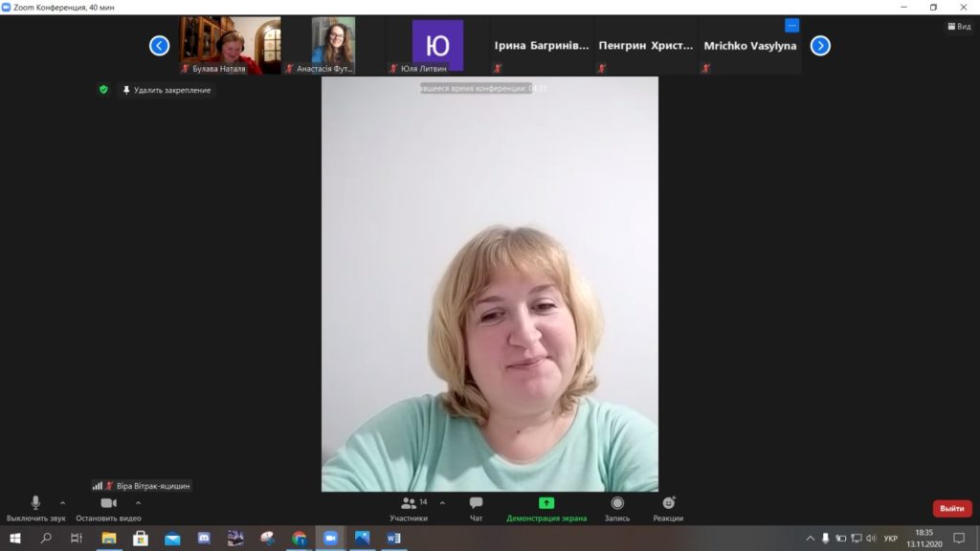Image resolution: width=980 pixels, height=551 pixels.
Task: Expand video options arrow beside camera
Action: (x=138, y=503)
